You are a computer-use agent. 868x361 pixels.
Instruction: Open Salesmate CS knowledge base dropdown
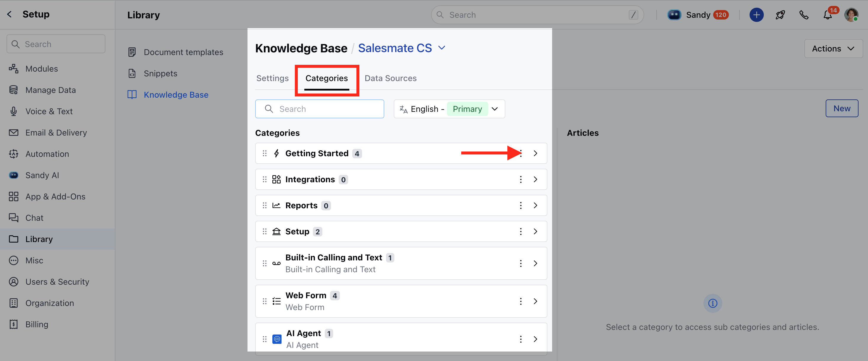click(401, 48)
